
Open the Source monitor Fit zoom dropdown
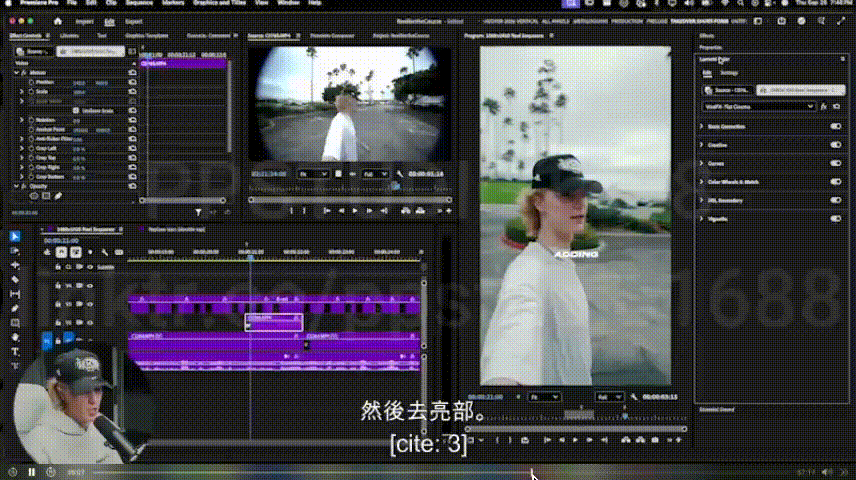click(x=313, y=174)
